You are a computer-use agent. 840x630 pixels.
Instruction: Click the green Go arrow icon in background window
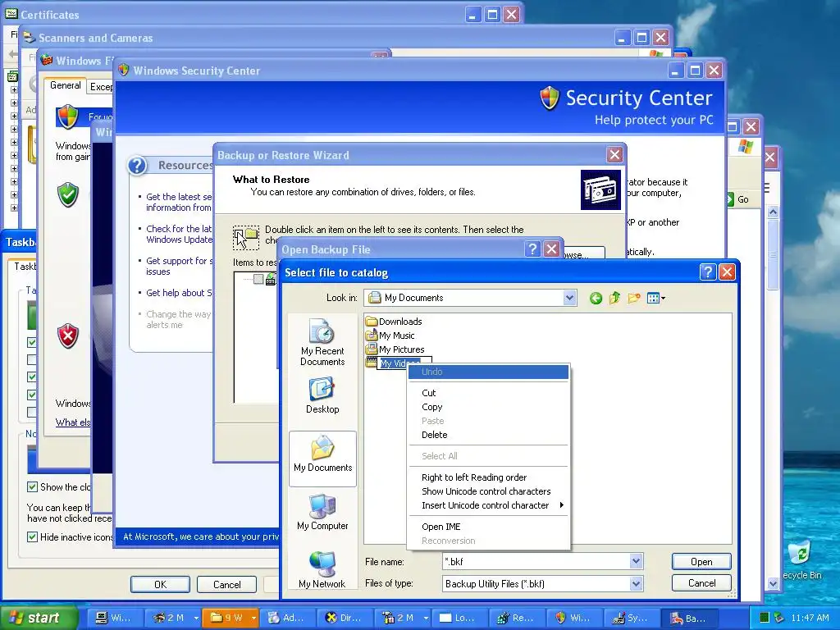pos(729,199)
